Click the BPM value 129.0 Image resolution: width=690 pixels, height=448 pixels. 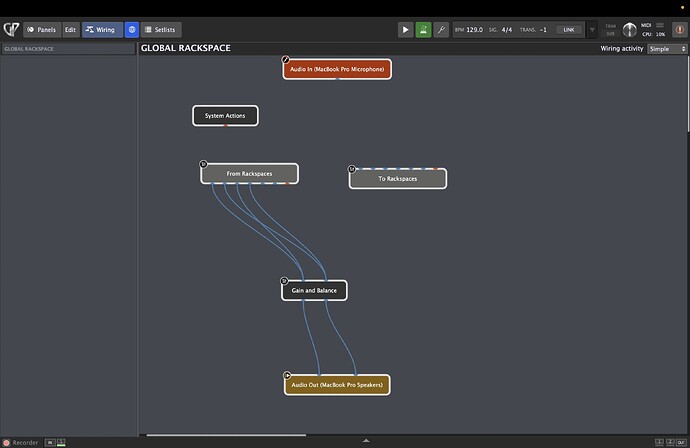click(474, 29)
